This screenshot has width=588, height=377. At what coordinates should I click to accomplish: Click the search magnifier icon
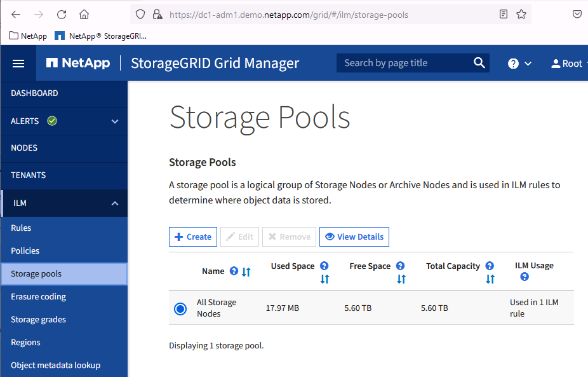[x=479, y=63]
